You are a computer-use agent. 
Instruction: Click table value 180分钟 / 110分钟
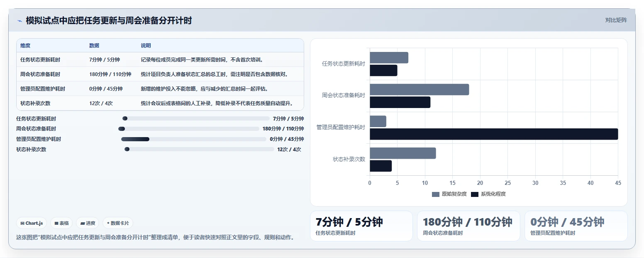pyautogui.click(x=110, y=74)
